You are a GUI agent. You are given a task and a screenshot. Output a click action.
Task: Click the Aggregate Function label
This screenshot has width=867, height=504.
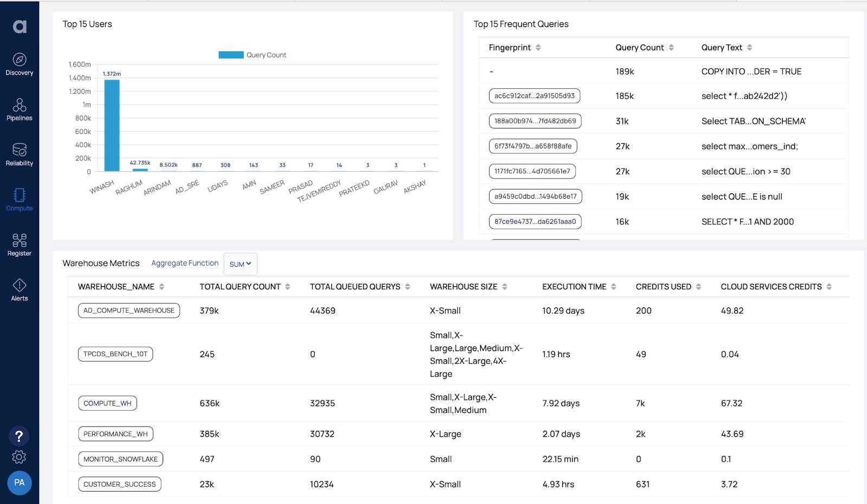(184, 263)
